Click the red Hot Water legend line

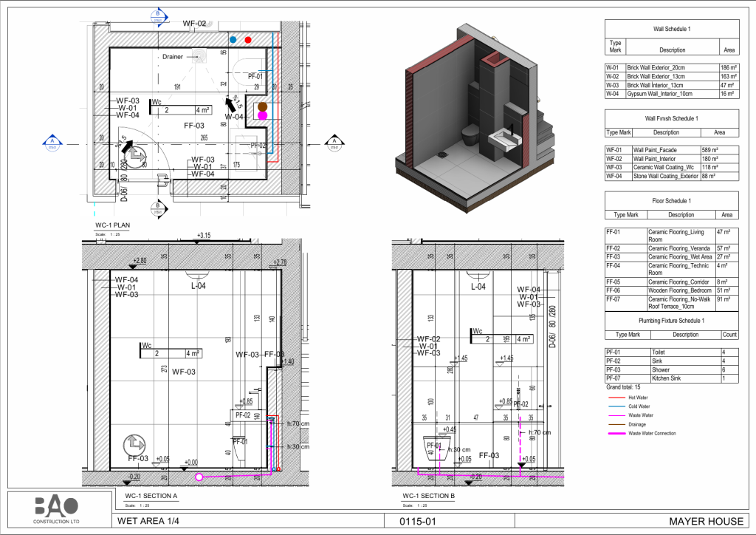click(x=616, y=398)
